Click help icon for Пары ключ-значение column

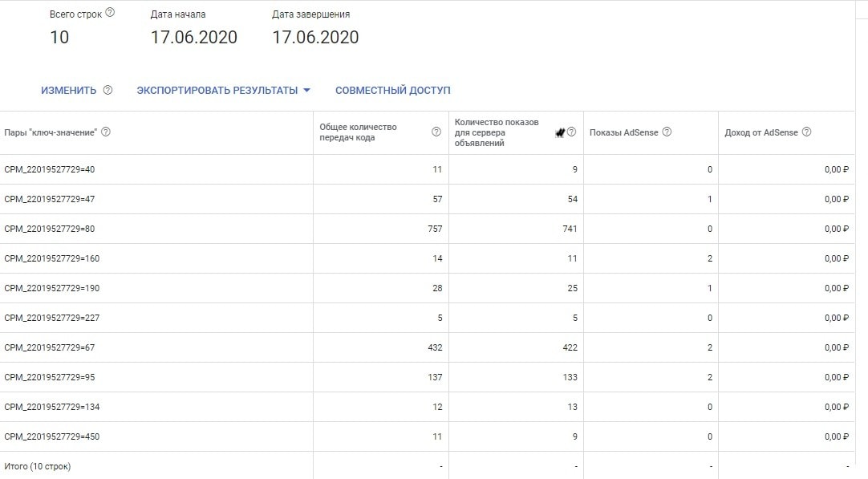tap(106, 132)
